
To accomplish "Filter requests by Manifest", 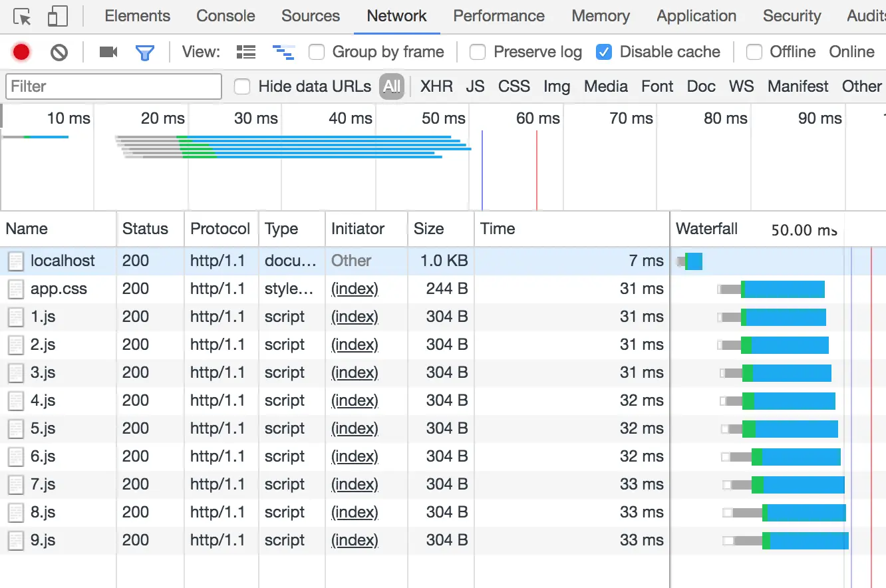I will (798, 86).
